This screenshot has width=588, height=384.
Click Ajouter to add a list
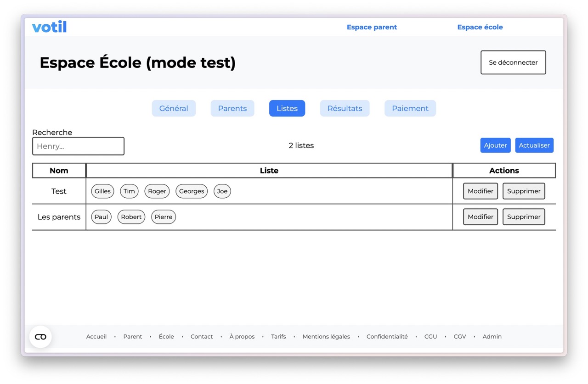[x=495, y=145]
